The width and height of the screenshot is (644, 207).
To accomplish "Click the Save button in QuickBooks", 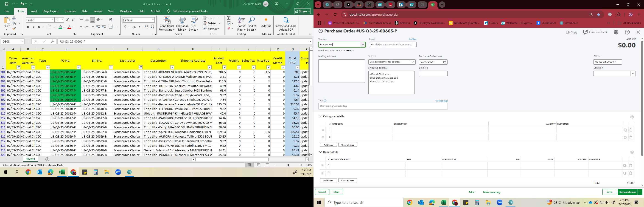I will [609, 192].
